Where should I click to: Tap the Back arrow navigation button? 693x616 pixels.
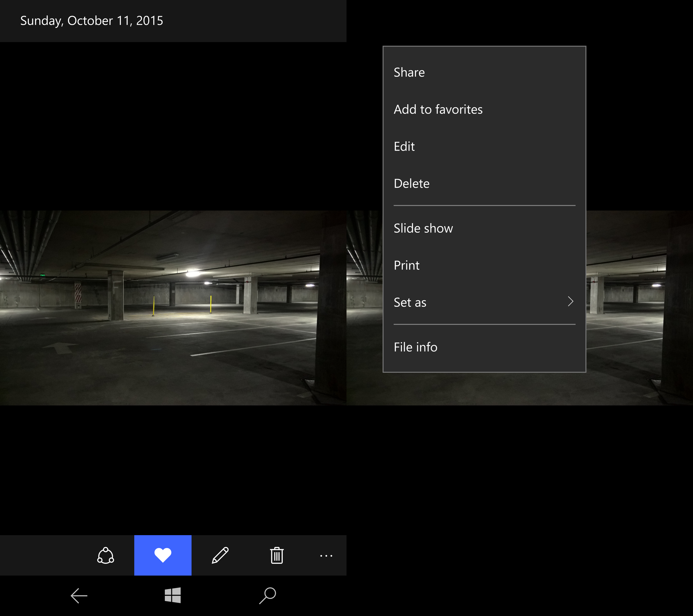[79, 596]
